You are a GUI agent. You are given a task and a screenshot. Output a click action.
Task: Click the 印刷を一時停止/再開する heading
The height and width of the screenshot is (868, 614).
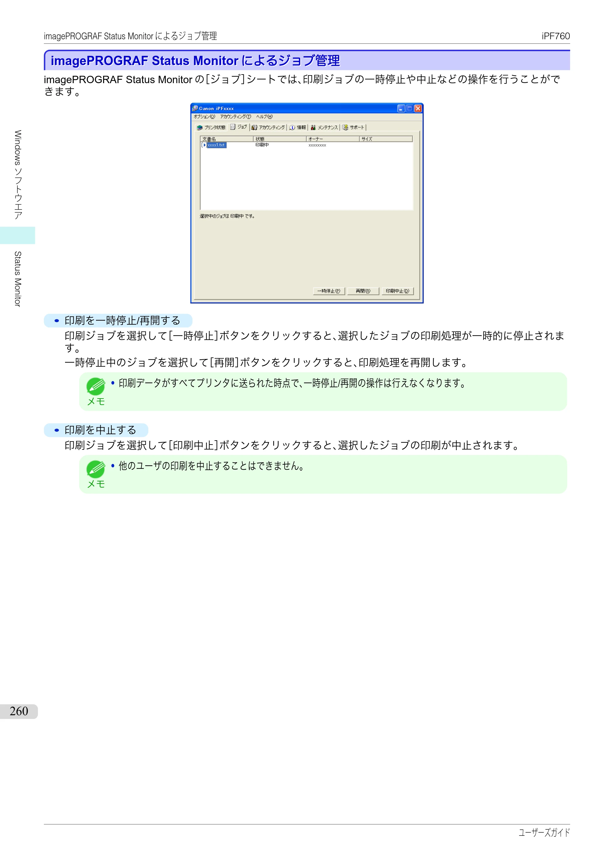click(x=122, y=321)
